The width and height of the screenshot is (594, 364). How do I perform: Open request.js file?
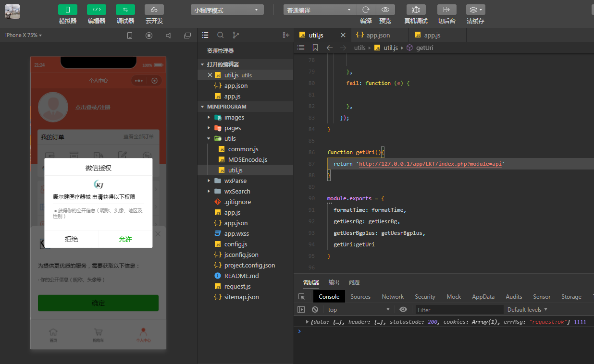coord(246,286)
